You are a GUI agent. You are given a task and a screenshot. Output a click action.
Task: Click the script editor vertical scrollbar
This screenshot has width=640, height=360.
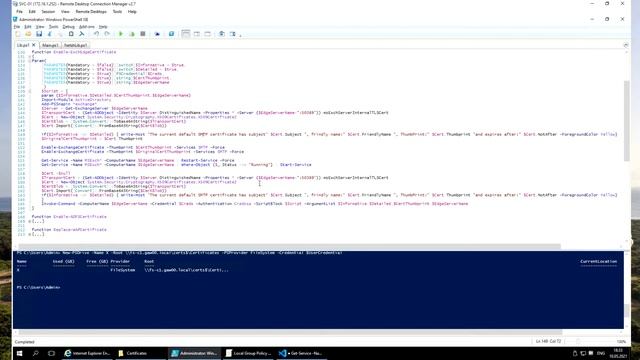click(627, 121)
